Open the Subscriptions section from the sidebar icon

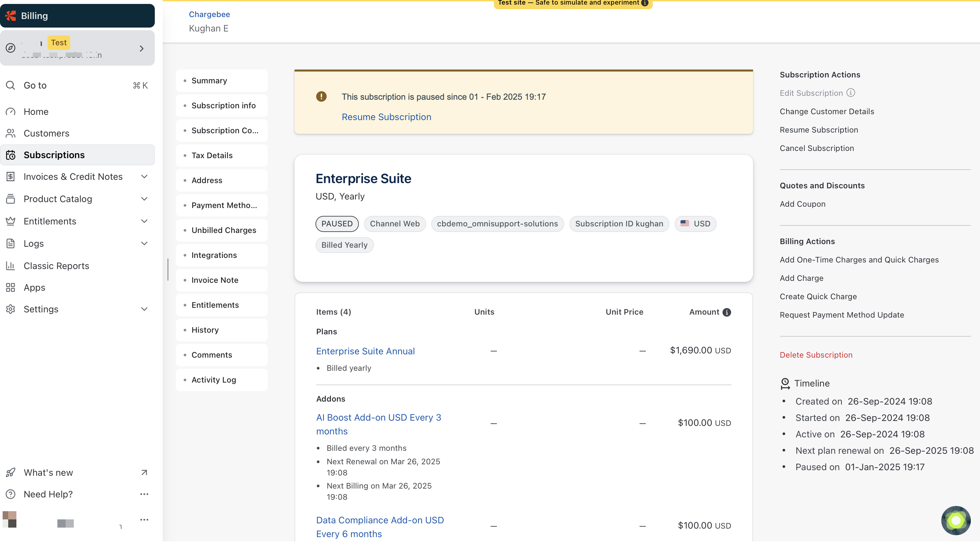pos(11,155)
